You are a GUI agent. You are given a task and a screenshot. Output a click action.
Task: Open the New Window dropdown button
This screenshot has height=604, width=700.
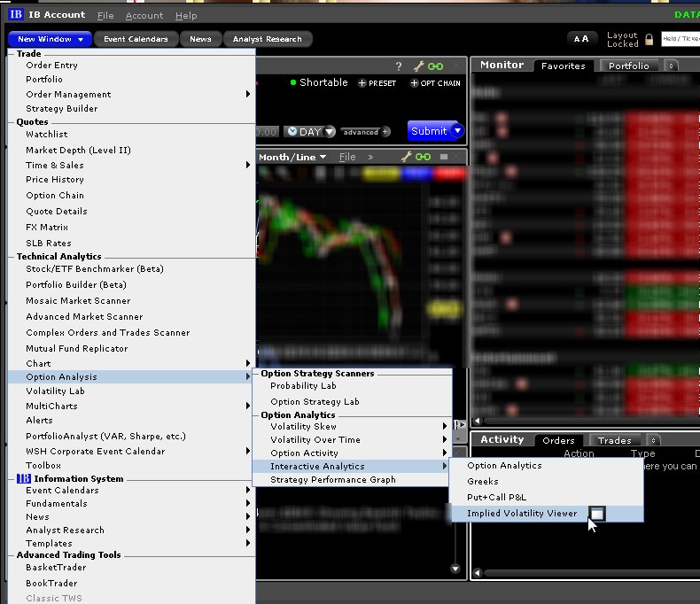pyautogui.click(x=50, y=39)
